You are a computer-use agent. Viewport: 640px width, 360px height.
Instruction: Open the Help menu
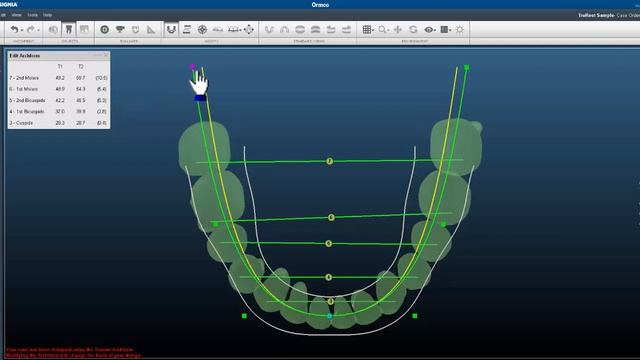click(48, 15)
